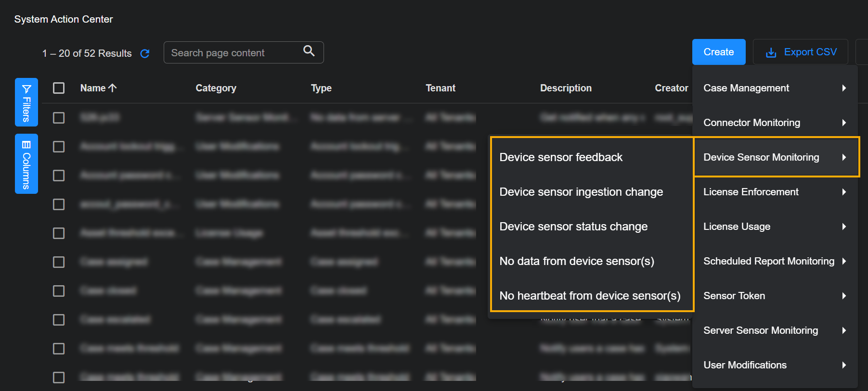This screenshot has height=391, width=868.
Task: Click the Export CSV button label
Action: click(810, 52)
